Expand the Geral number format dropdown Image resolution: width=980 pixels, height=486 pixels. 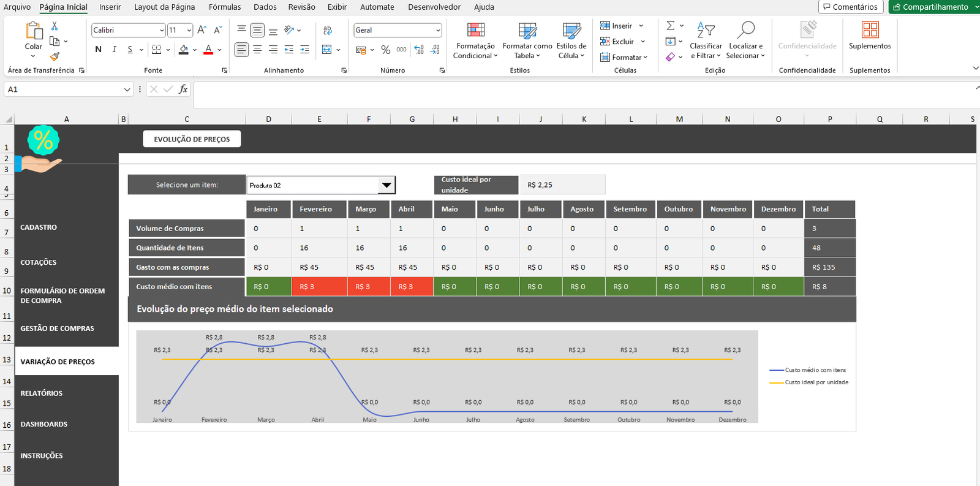(x=438, y=30)
